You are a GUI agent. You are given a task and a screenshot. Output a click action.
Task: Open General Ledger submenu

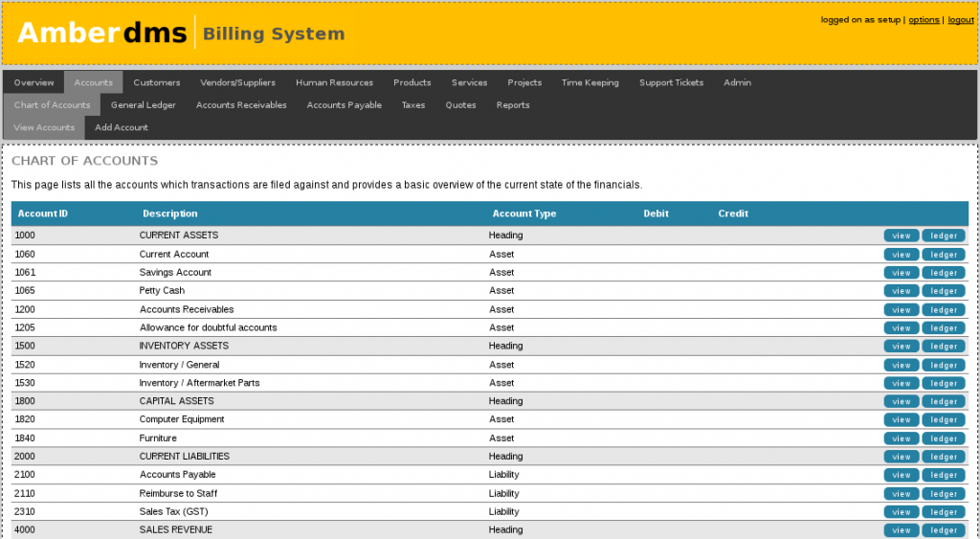point(144,105)
